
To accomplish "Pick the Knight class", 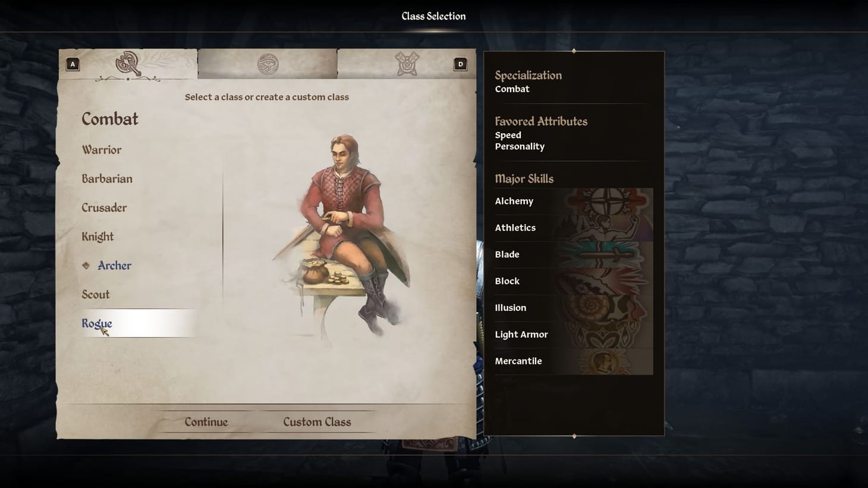I will [x=98, y=237].
